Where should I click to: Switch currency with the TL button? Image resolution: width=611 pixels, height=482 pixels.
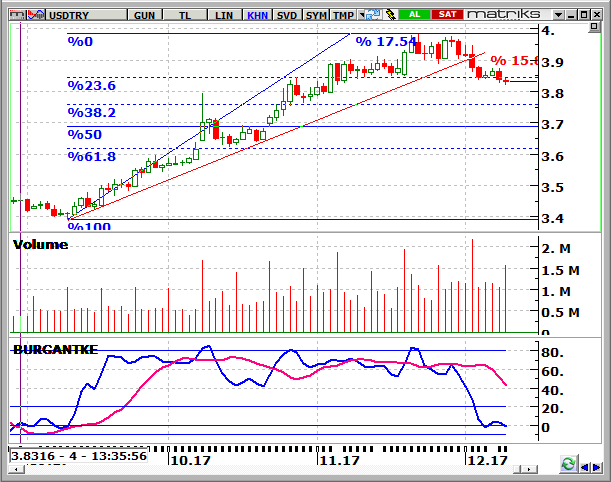click(185, 15)
